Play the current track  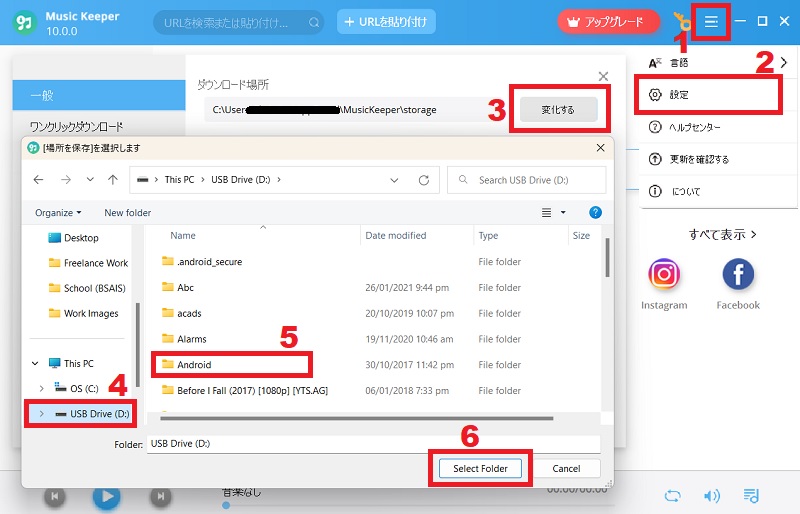point(107,496)
